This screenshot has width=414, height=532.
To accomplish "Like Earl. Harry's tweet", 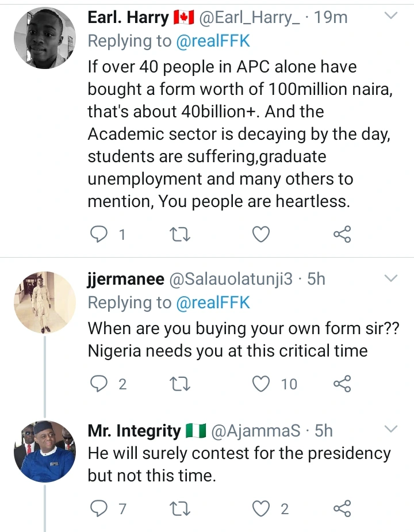I will (x=262, y=234).
